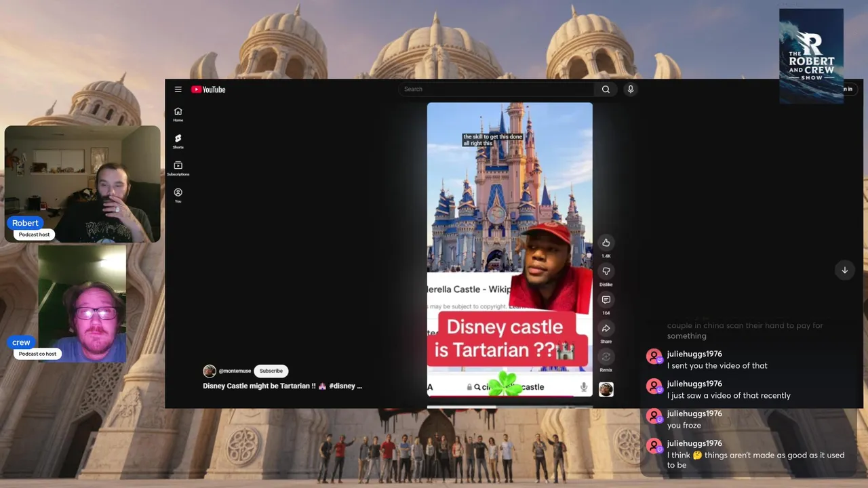
Task: Click the 'crew' name label
Action: pos(21,342)
